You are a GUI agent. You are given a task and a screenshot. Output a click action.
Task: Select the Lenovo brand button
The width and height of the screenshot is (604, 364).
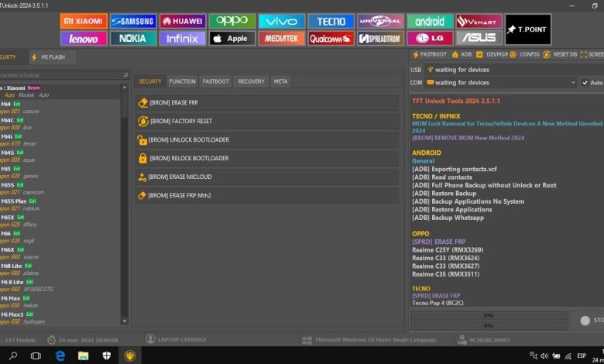coord(84,39)
